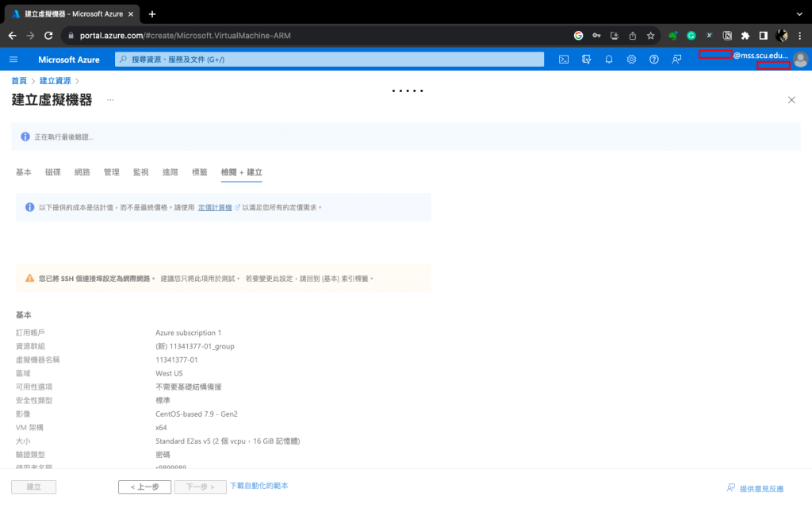The height and width of the screenshot is (508, 812).
Task: Switch to the 網路 tab
Action: click(82, 172)
